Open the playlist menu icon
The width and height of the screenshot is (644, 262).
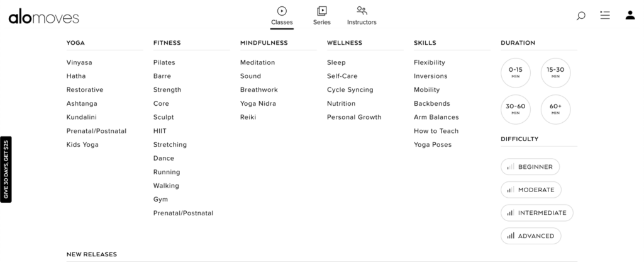coord(605,15)
